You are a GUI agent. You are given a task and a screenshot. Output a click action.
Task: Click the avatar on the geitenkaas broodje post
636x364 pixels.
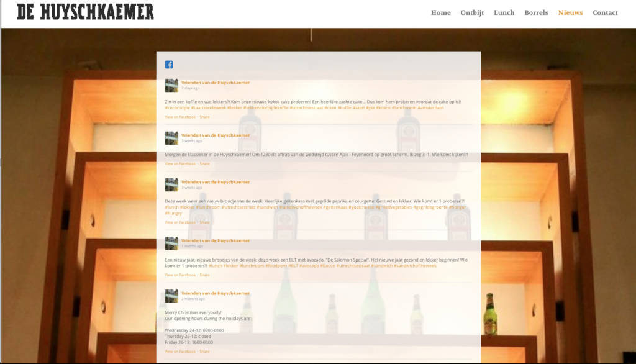(x=171, y=184)
